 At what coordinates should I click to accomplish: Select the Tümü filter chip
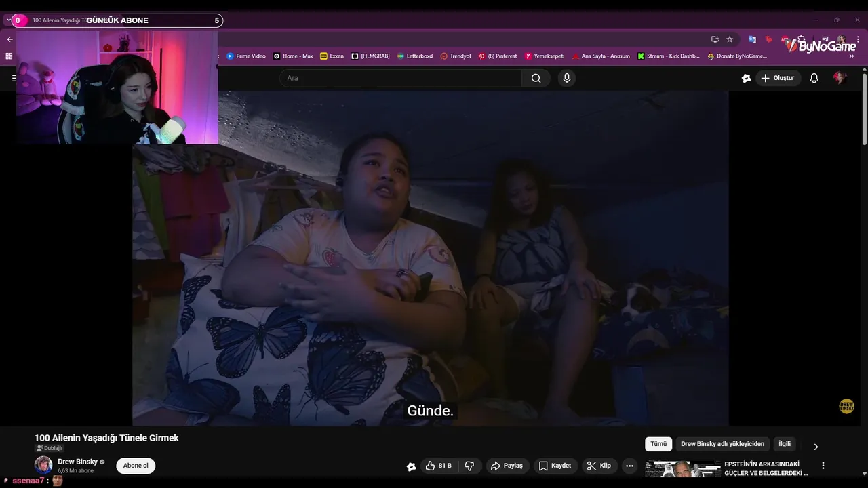[658, 444]
